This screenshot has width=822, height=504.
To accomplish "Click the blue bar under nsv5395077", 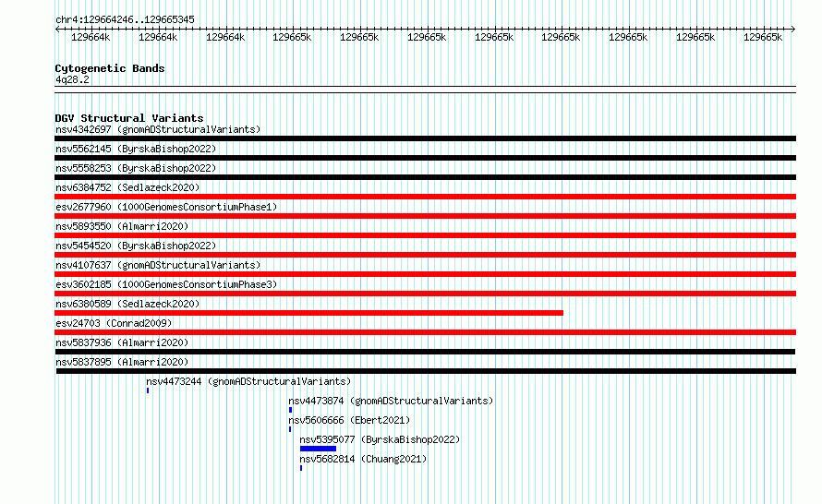I will 319,449.
